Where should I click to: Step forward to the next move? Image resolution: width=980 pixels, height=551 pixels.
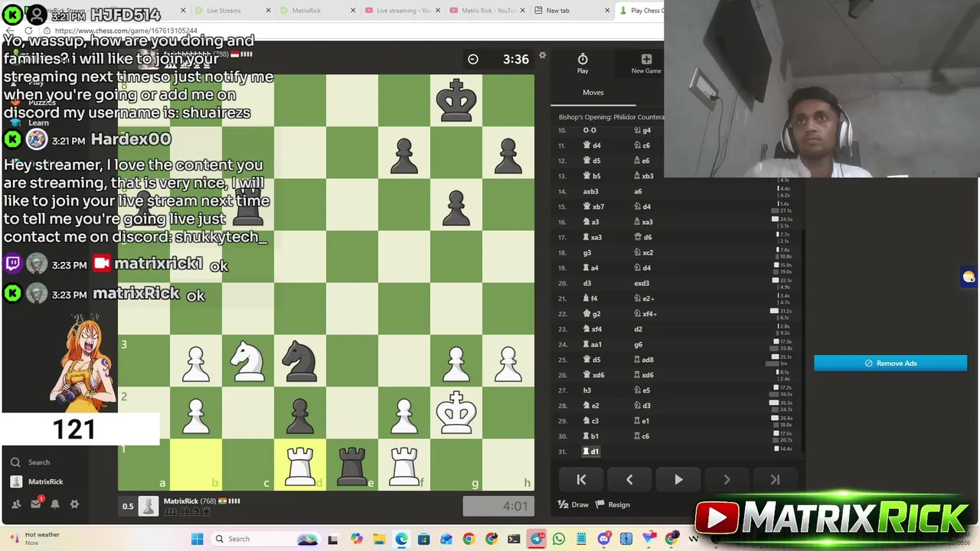coord(727,480)
